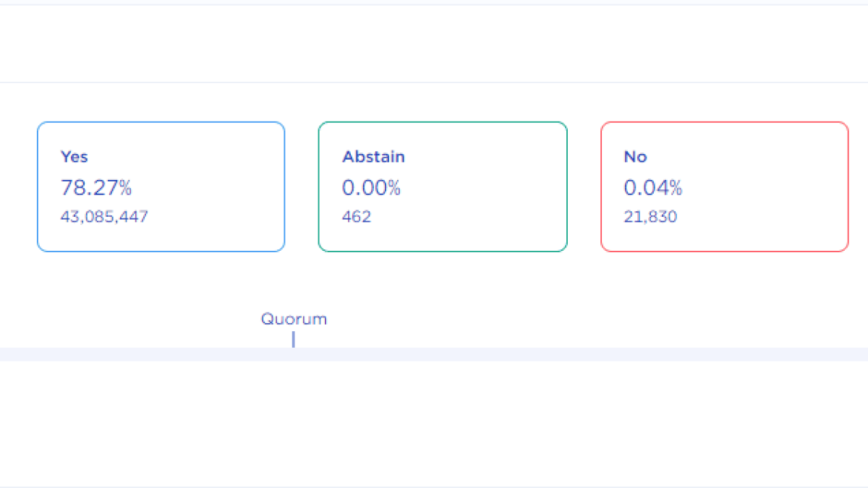This screenshot has height=488, width=868.
Task: Click the "Abstain" heading label
Action: coord(373,157)
